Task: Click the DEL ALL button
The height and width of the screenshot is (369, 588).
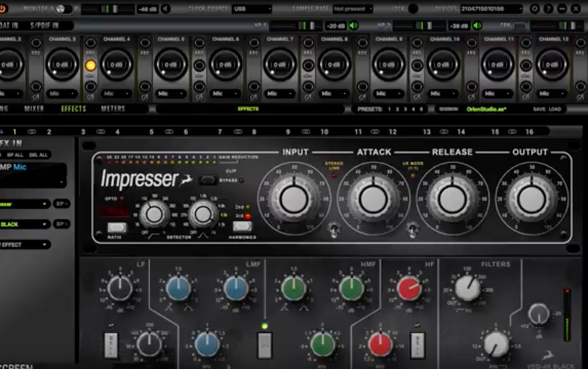Action: 38,155
